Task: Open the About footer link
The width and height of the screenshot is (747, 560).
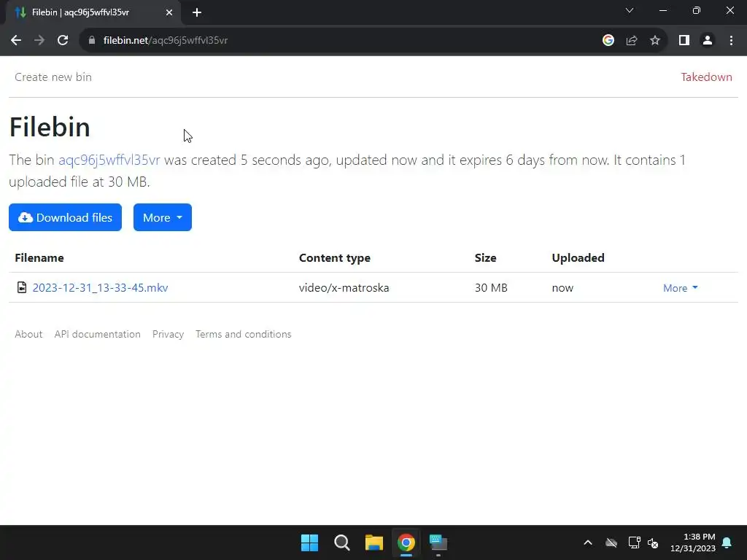Action: tap(28, 334)
